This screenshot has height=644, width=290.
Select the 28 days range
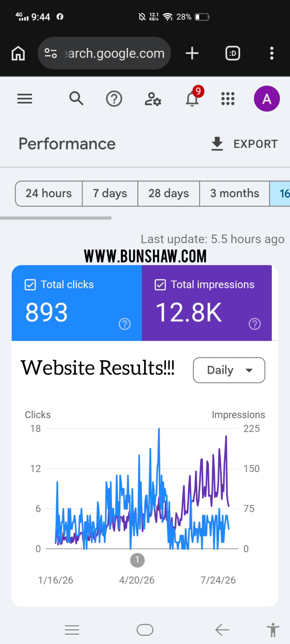[168, 194]
